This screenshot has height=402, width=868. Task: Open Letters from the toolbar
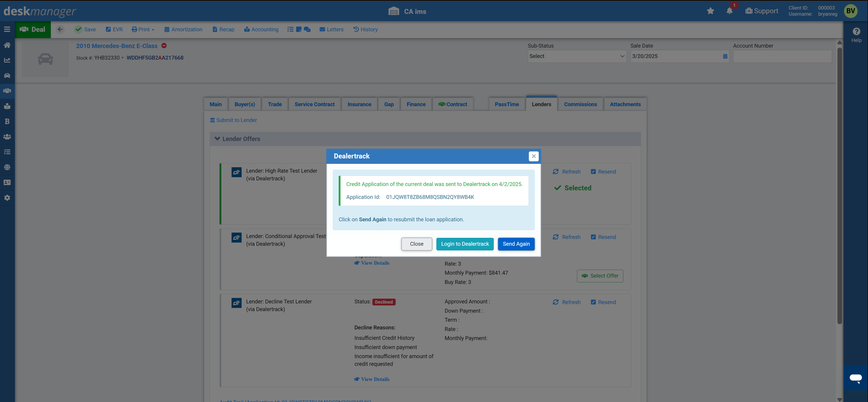(x=331, y=29)
